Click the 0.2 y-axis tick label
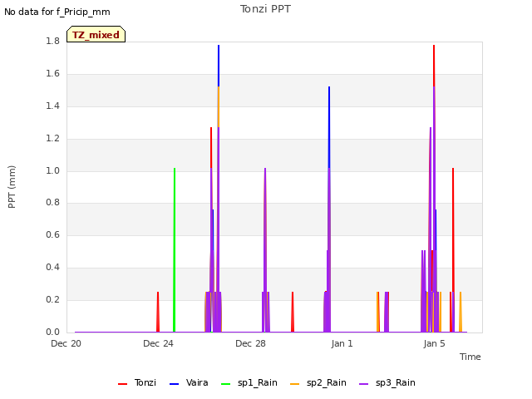 52,299
